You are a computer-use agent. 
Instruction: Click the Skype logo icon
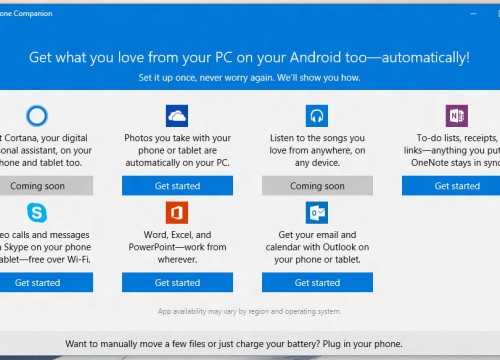coord(37,213)
